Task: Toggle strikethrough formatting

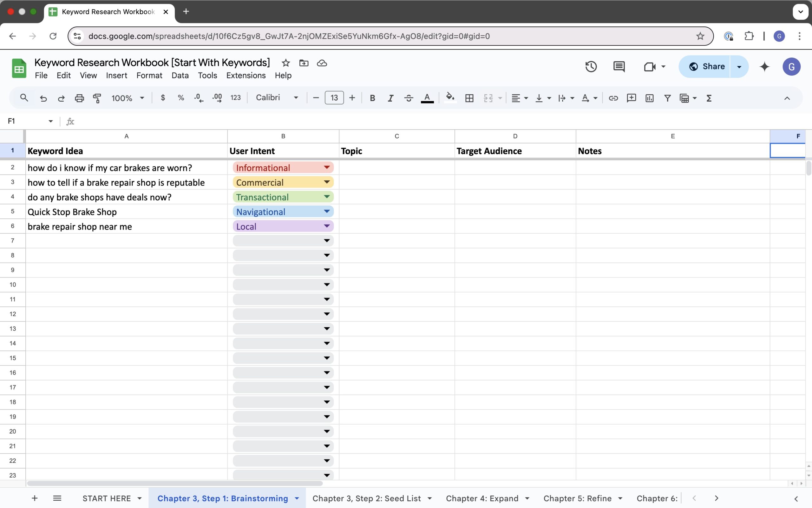Action: 408,98
